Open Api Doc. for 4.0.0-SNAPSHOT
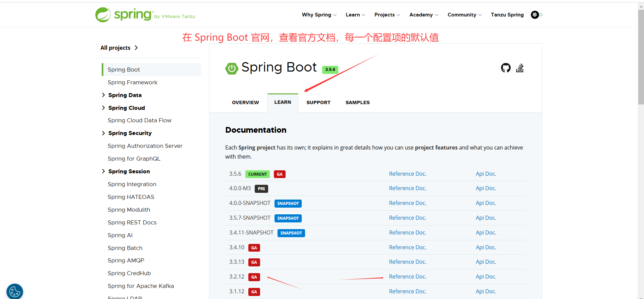Viewport: 644px width, 299px height. [486, 203]
